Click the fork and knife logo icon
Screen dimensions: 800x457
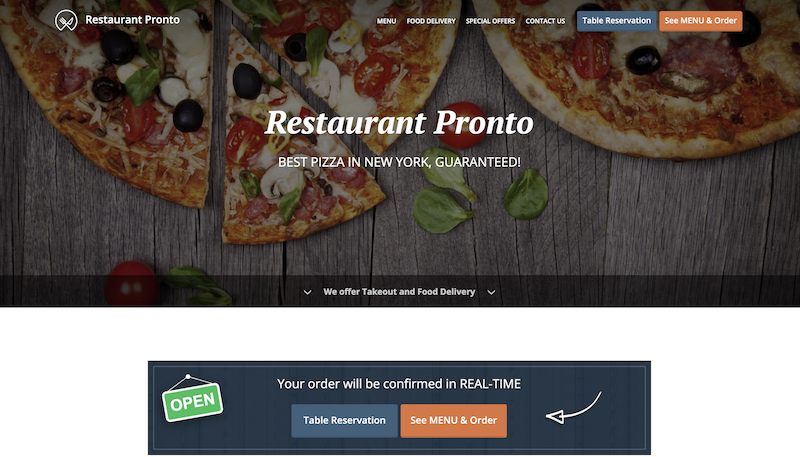coord(66,20)
